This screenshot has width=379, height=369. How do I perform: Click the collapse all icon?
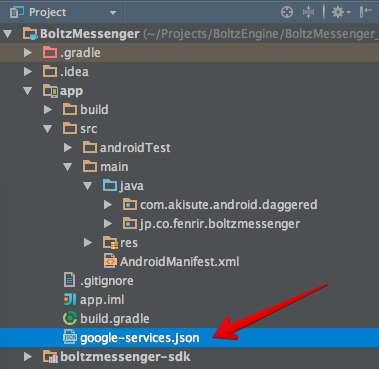tap(308, 12)
